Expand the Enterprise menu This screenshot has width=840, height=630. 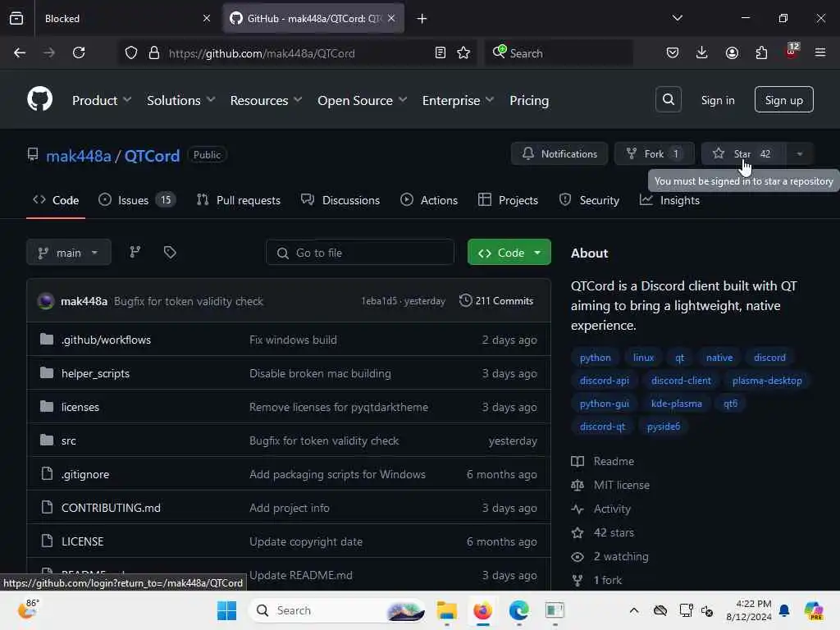click(458, 100)
